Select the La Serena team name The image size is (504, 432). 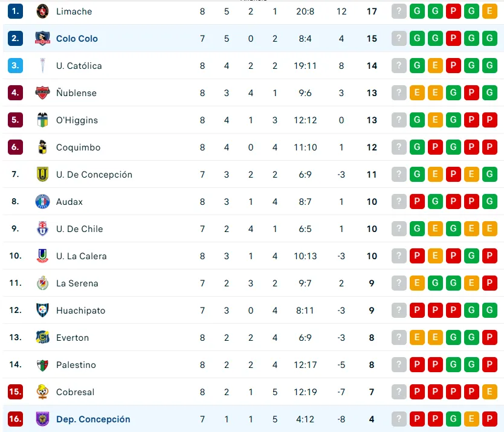[x=77, y=283]
